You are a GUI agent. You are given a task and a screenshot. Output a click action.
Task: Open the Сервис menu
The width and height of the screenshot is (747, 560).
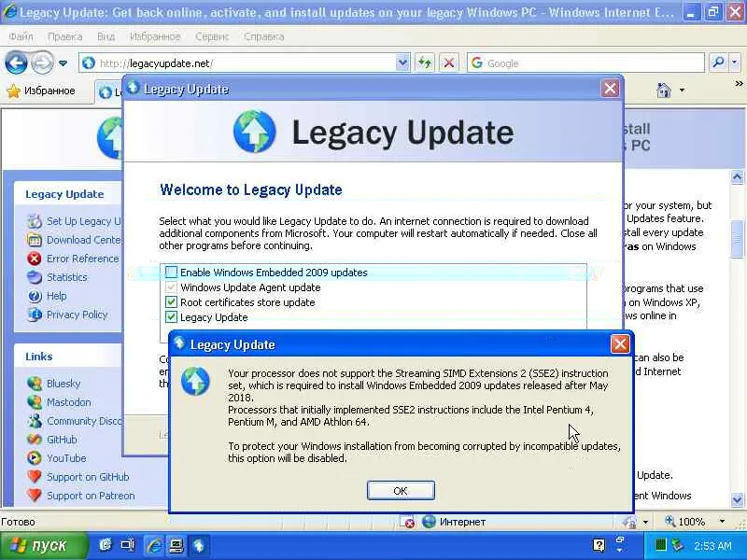pos(212,36)
